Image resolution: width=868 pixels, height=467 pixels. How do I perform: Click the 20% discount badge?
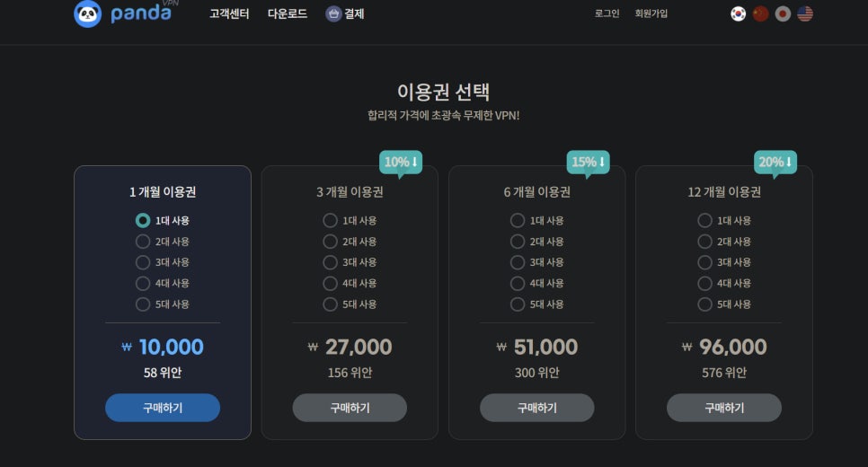[775, 163]
